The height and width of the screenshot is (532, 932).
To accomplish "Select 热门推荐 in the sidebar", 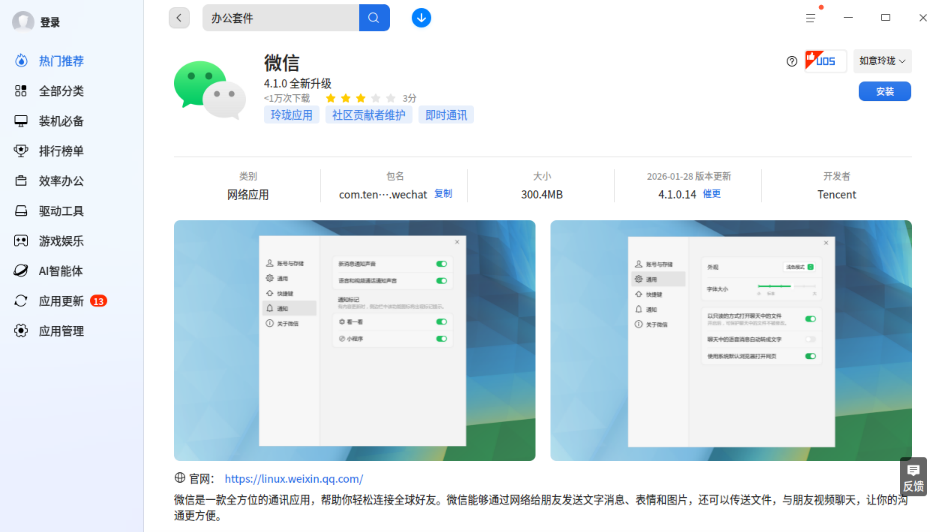I will click(61, 61).
